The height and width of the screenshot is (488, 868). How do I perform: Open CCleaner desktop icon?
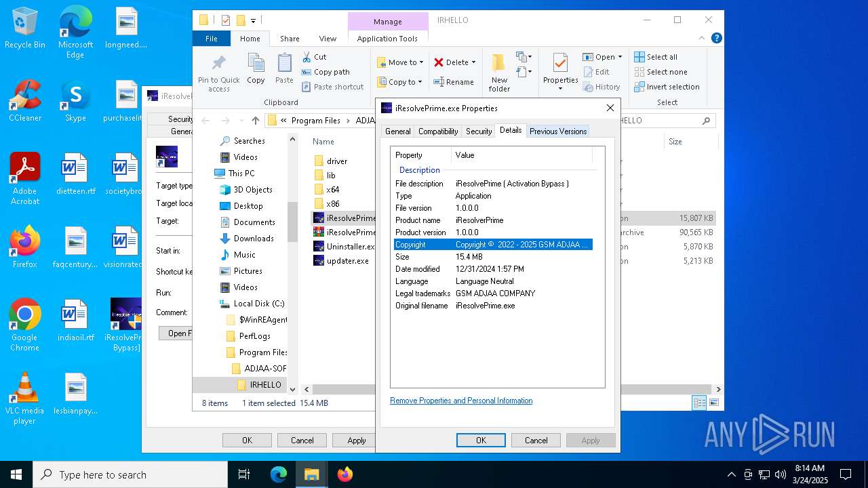[25, 101]
